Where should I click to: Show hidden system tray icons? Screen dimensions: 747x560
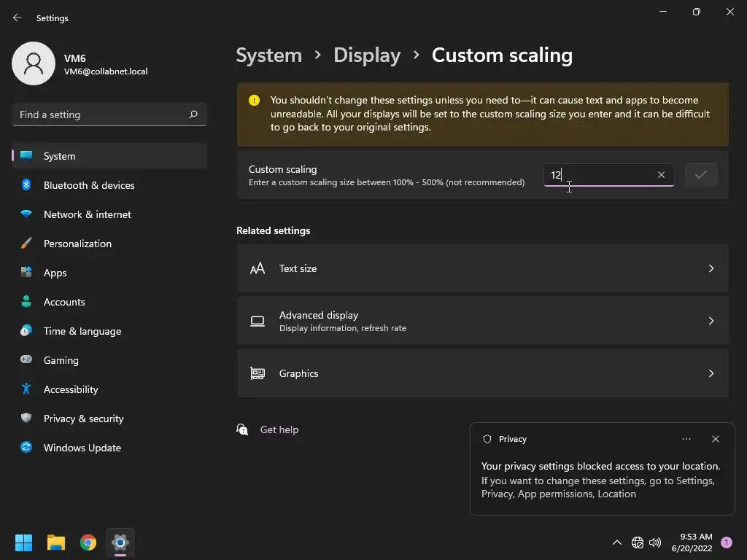click(x=616, y=542)
